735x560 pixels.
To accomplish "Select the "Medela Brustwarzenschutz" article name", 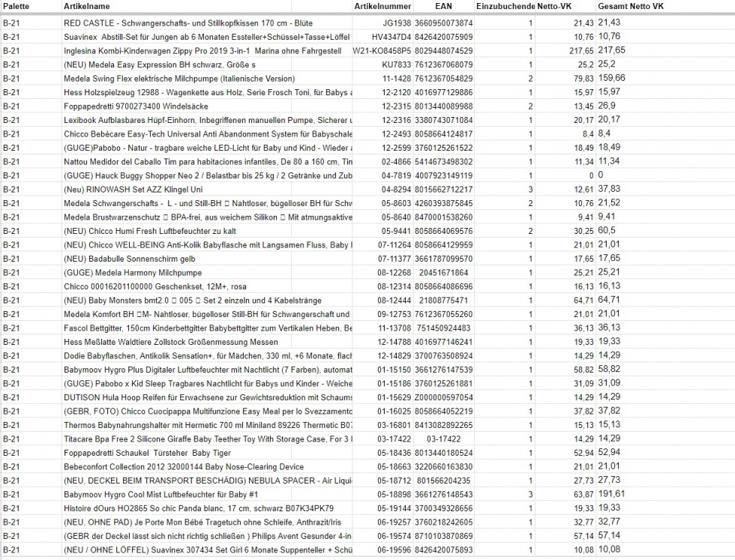I will click(208, 217).
